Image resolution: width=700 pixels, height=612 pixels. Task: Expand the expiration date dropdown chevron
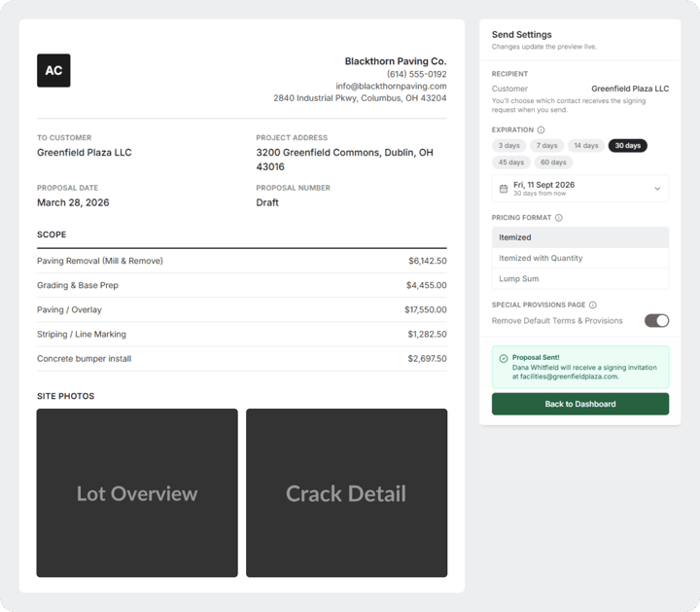tap(657, 189)
